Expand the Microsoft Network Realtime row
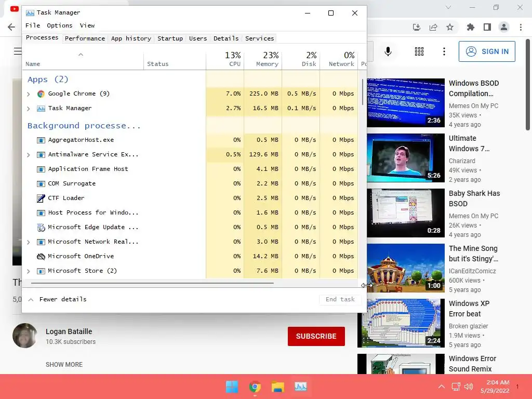The height and width of the screenshot is (399, 532). pyautogui.click(x=29, y=242)
